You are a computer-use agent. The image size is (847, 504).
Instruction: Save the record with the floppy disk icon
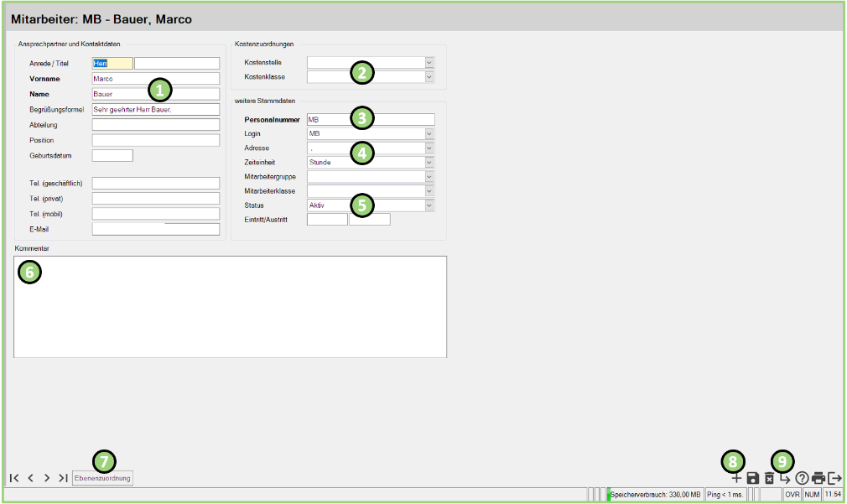[753, 478]
